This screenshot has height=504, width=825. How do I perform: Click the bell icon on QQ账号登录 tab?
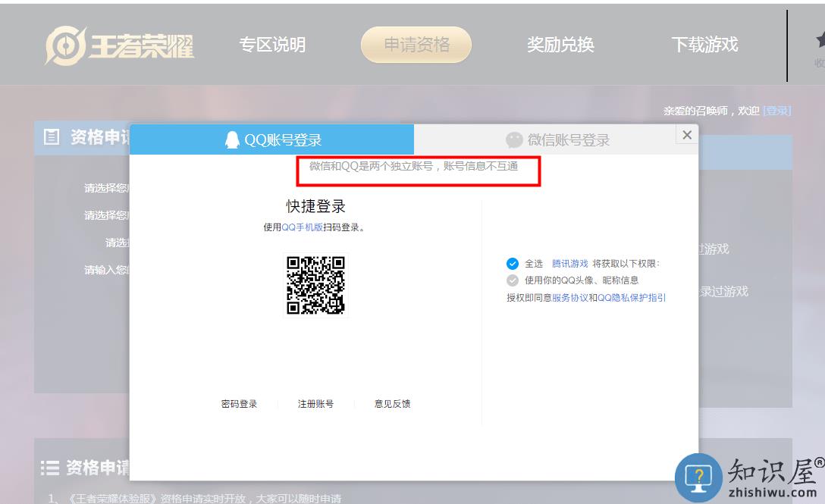point(232,139)
